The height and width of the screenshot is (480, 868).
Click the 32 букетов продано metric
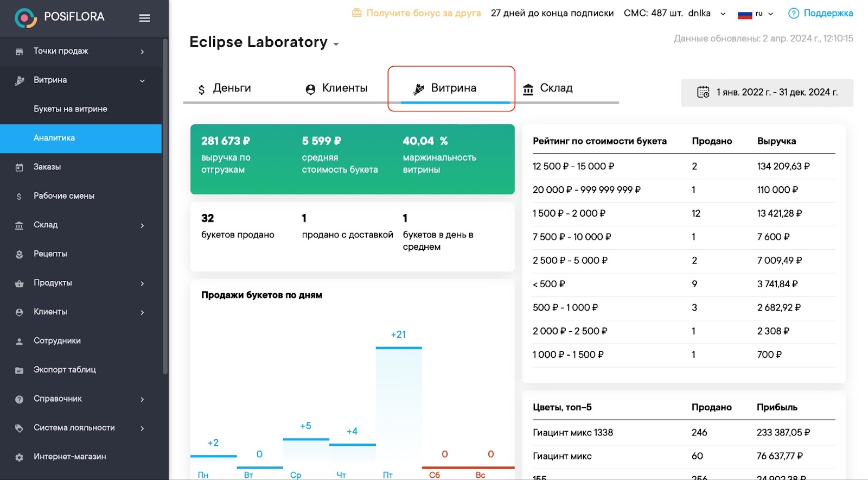point(238,226)
